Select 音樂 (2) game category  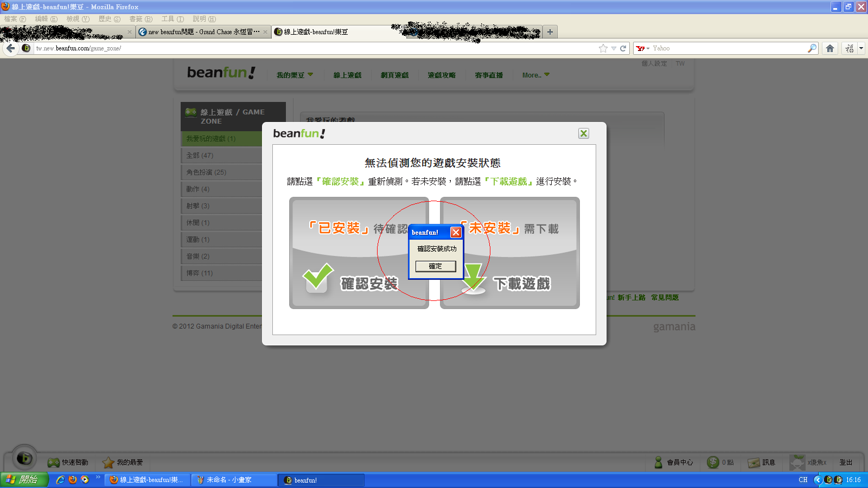tap(221, 256)
